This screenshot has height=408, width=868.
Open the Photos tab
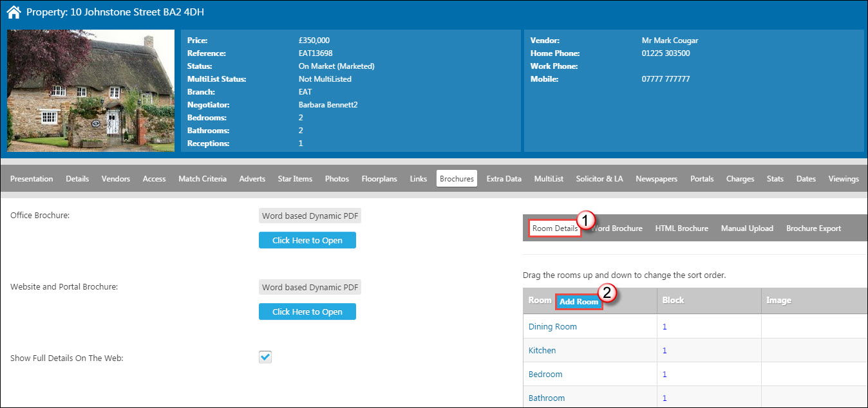(x=337, y=179)
